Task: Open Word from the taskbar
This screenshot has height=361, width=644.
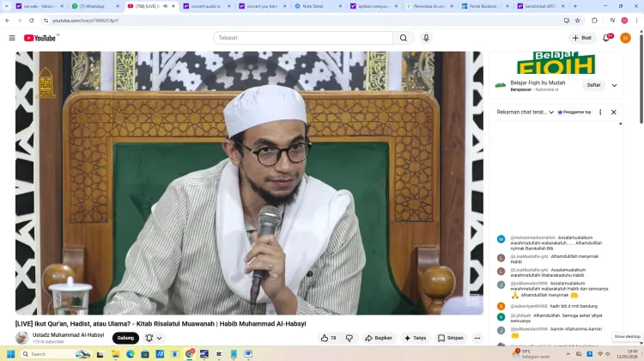Action: 248,353
